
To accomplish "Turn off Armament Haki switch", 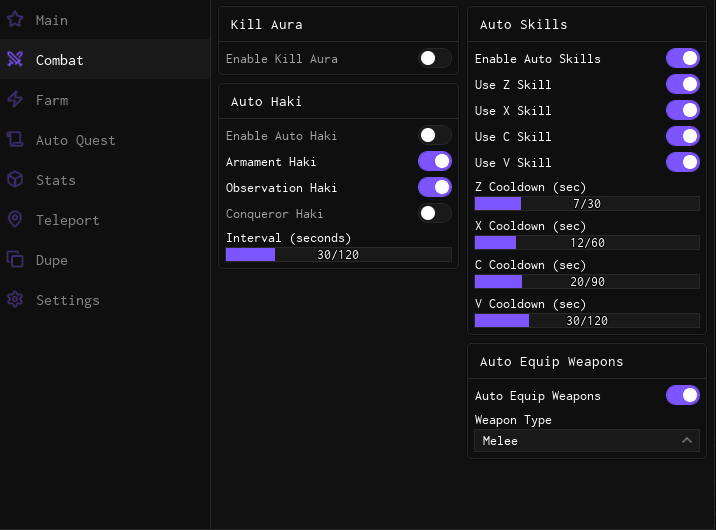I will pyautogui.click(x=435, y=161).
